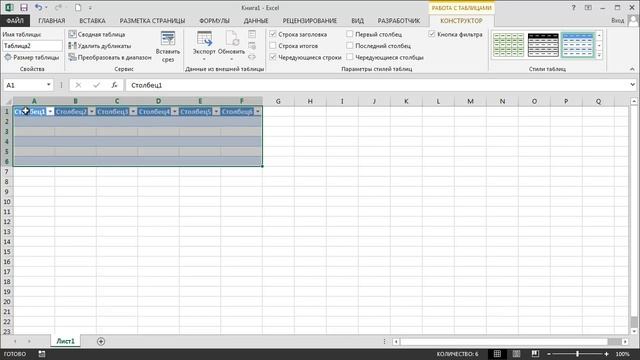Image resolution: width=640 pixels, height=360 pixels.
Task: Switch to Page Break Preview icon
Action: coord(535,354)
